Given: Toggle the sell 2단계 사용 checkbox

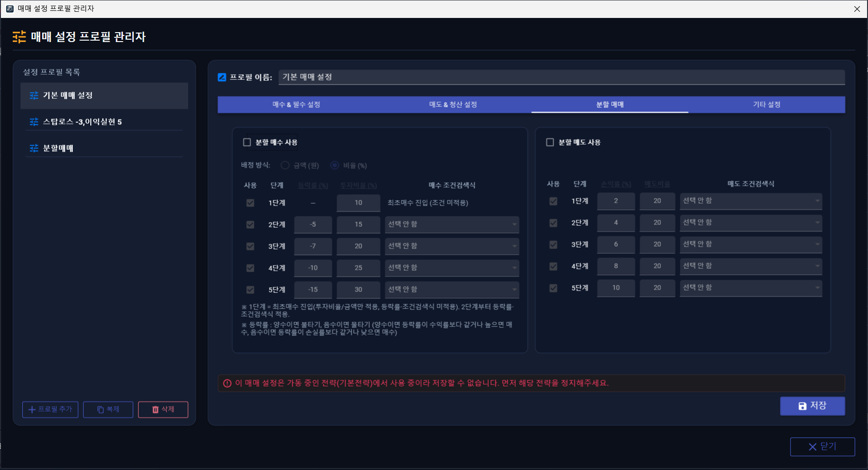Looking at the screenshot, I should click(x=553, y=222).
